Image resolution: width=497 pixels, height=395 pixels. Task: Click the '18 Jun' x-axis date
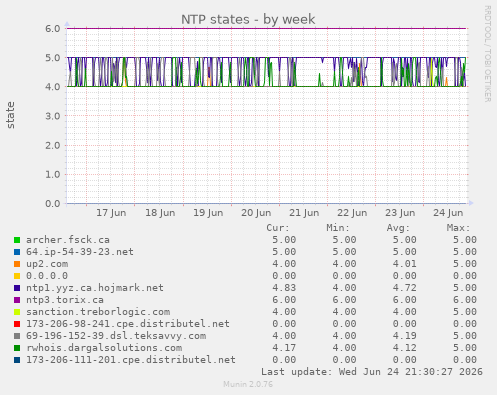(x=160, y=213)
